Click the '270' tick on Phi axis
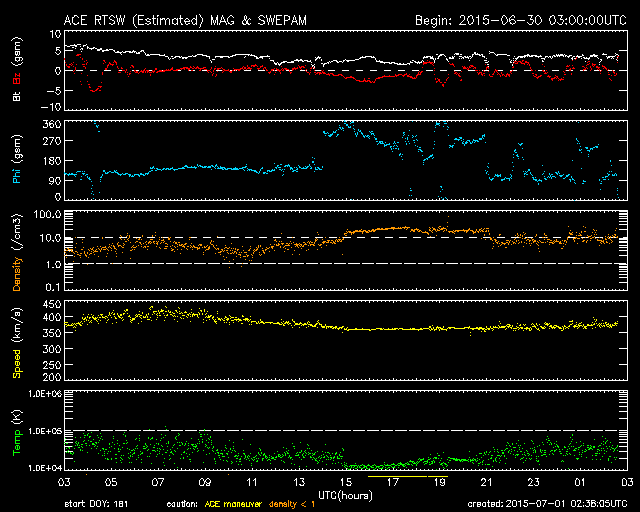The height and width of the screenshot is (512, 640). [x=52, y=141]
